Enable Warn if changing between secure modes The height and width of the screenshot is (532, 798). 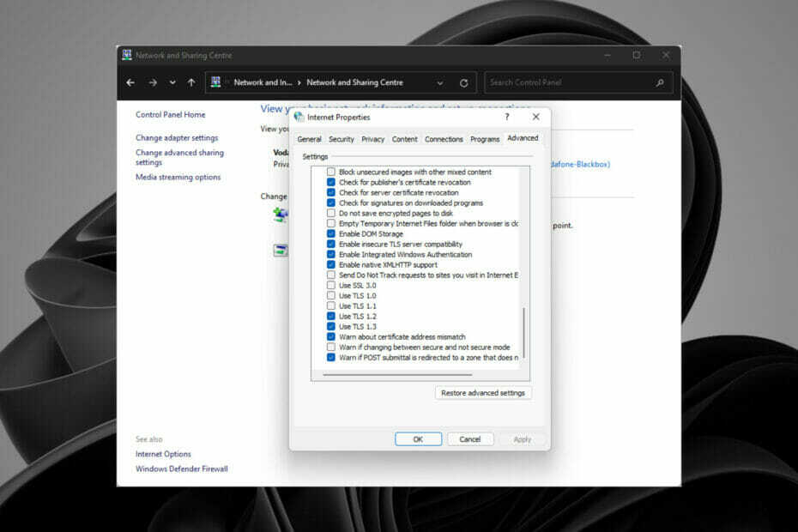pos(331,348)
